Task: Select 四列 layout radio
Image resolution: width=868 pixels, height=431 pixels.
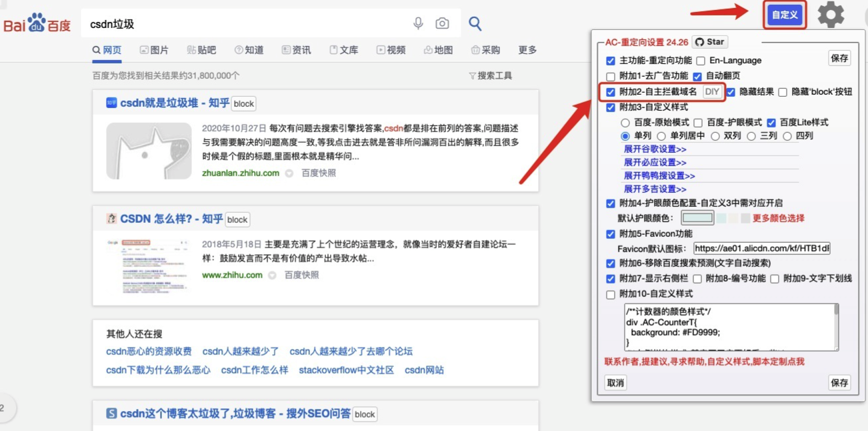Action: tap(787, 136)
